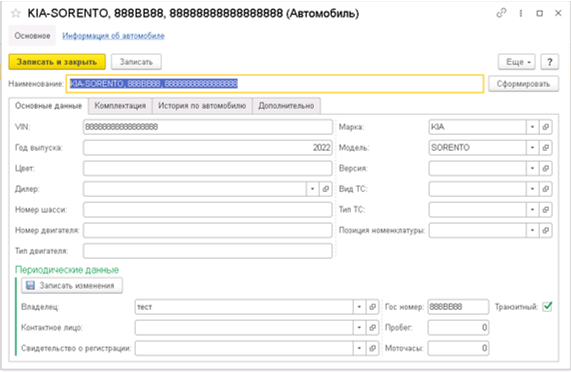Click the Записать и закрыть button
The height and width of the screenshot is (372, 571).
pyautogui.click(x=57, y=62)
